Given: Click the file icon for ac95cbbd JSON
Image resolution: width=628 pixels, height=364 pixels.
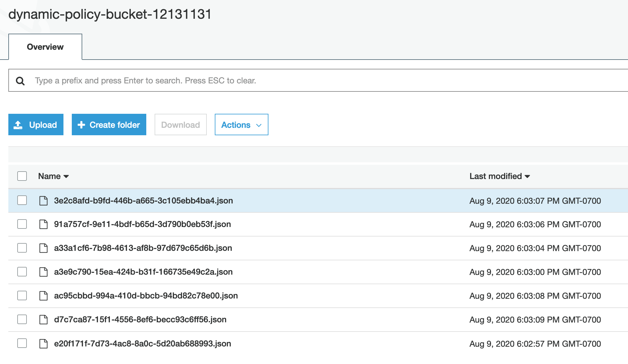Looking at the screenshot, I should (x=44, y=296).
